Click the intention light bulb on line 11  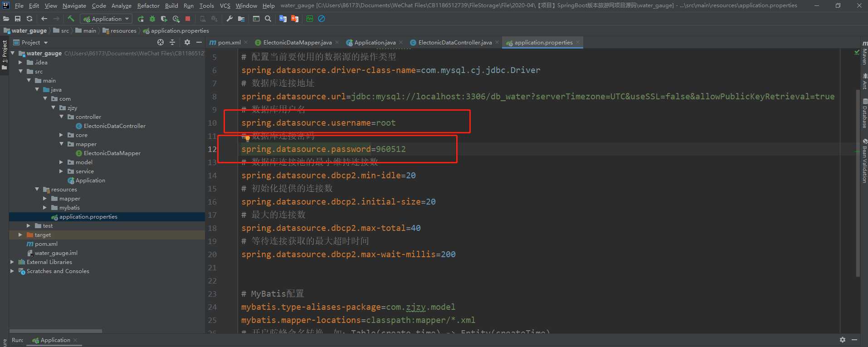click(x=247, y=138)
